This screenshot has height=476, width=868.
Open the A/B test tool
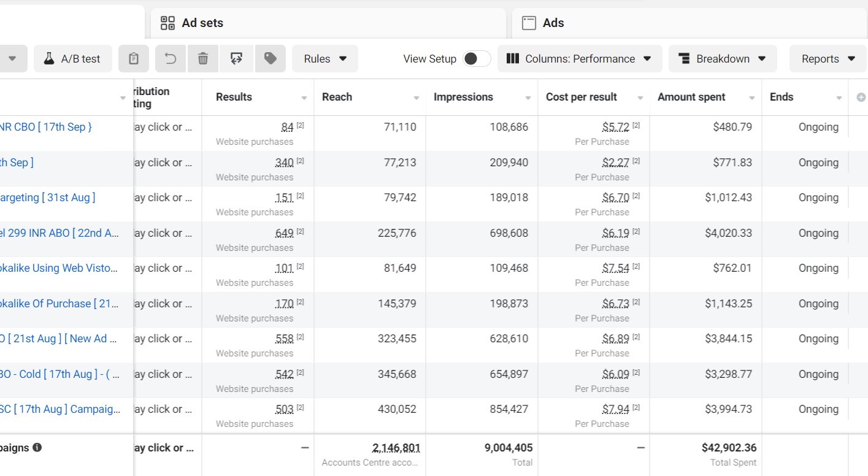[x=72, y=59]
